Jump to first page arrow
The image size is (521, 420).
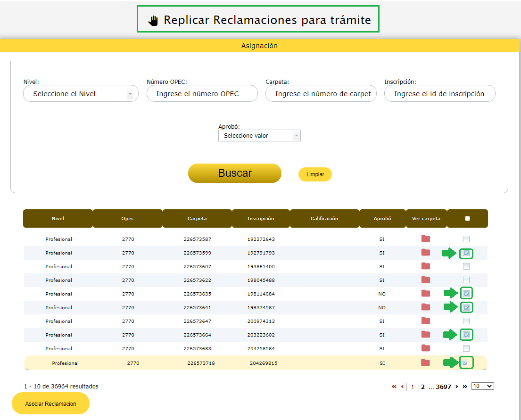(394, 387)
